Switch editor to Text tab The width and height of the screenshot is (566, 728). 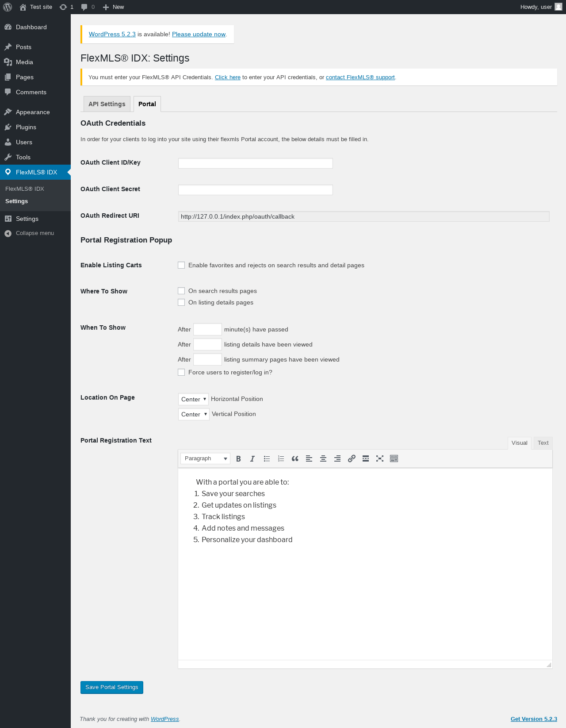[x=543, y=443]
